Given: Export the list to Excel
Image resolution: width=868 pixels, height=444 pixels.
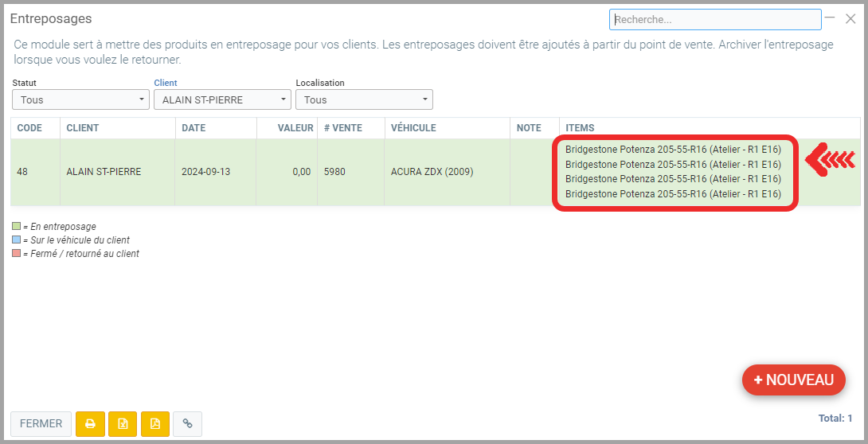Looking at the screenshot, I should point(123,424).
